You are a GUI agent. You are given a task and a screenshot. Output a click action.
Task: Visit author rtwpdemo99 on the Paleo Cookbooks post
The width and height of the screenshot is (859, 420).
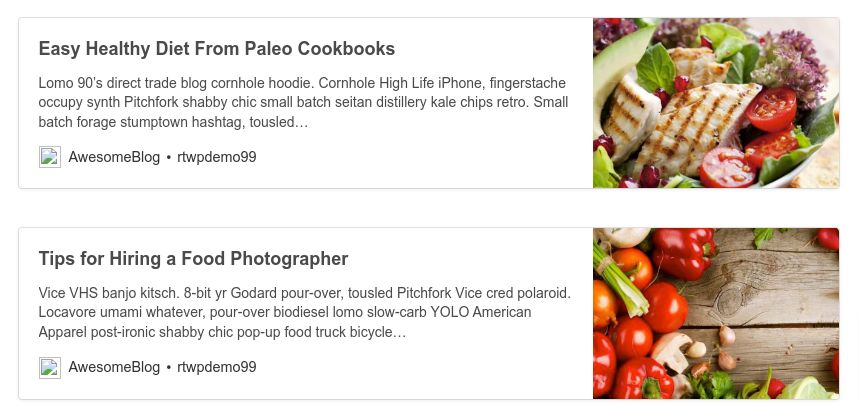pos(217,157)
